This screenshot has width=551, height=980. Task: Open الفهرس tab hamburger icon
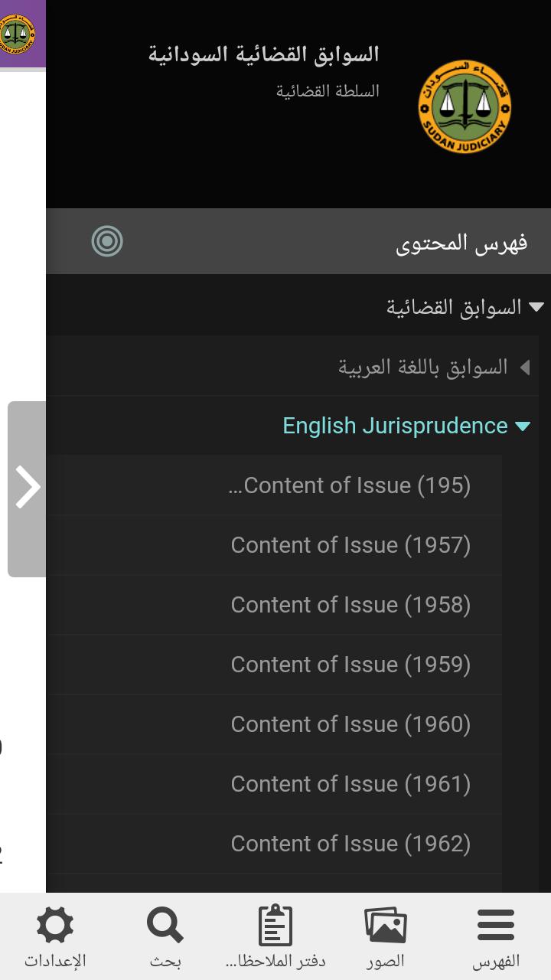496,926
